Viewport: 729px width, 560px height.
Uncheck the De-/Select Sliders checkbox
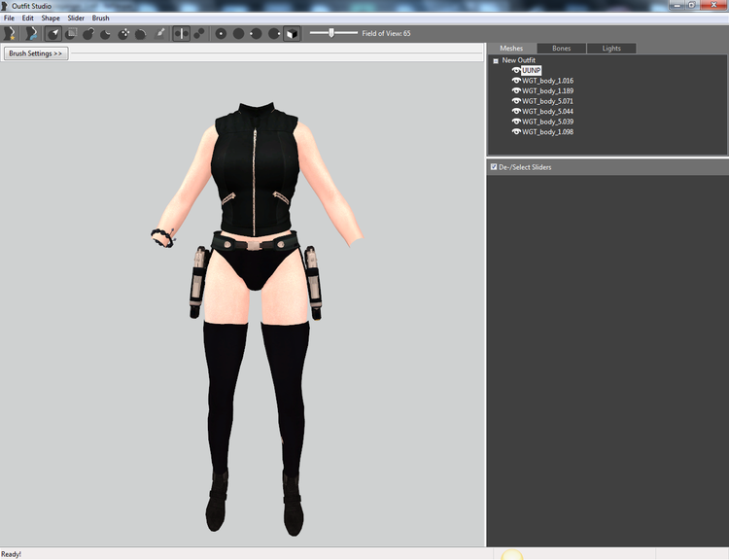pyautogui.click(x=494, y=166)
